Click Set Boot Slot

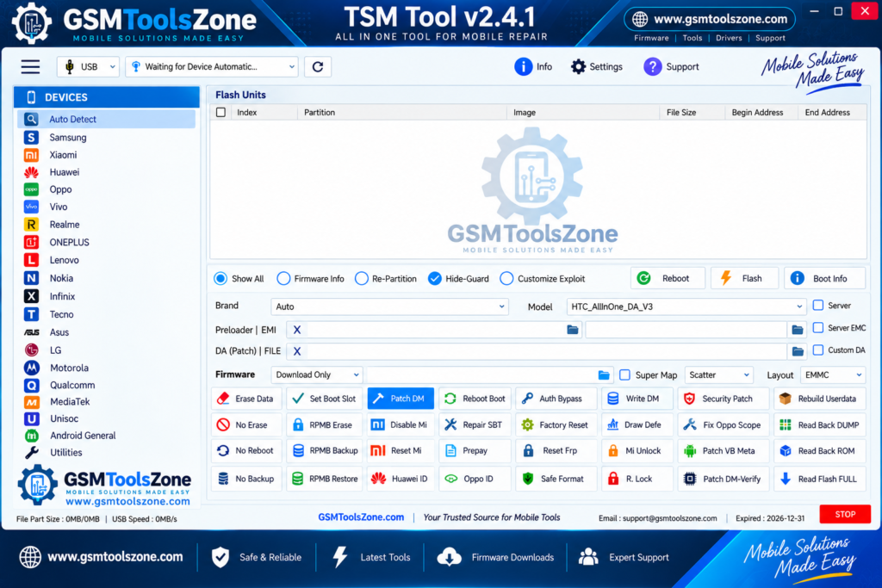[325, 399]
